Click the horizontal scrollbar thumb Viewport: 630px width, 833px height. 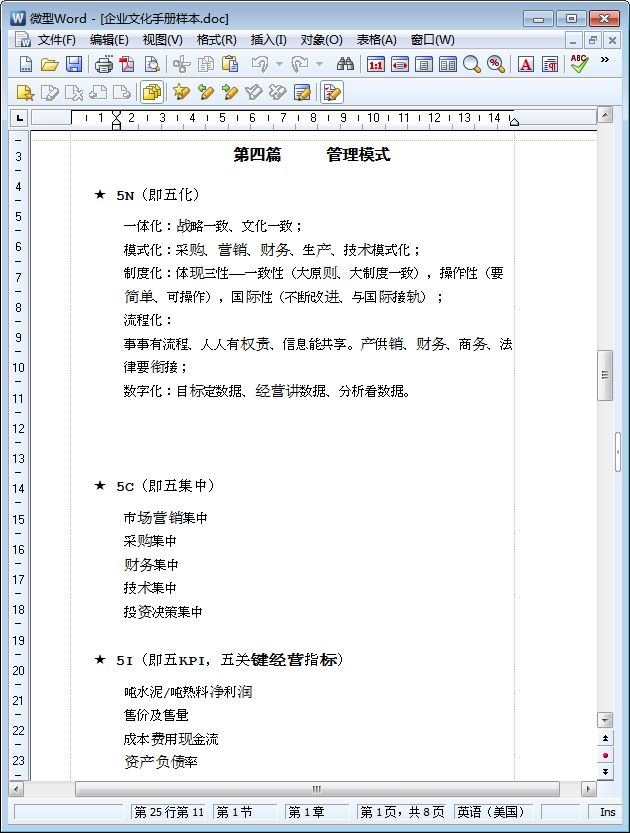317,789
